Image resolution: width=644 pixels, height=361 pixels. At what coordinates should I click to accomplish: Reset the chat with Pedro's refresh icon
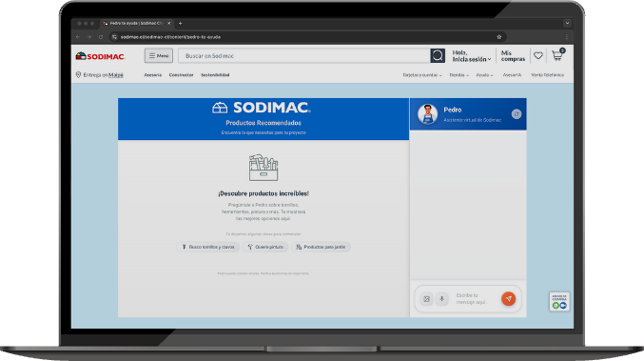tap(517, 114)
